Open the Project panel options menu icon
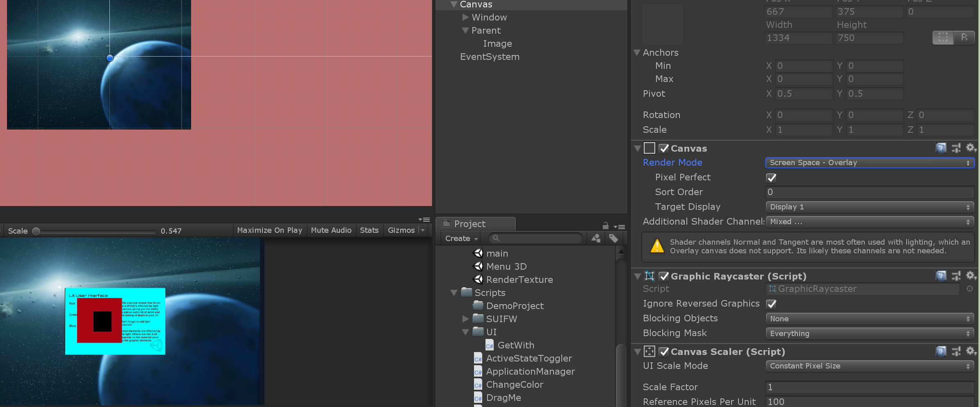 pos(619,227)
